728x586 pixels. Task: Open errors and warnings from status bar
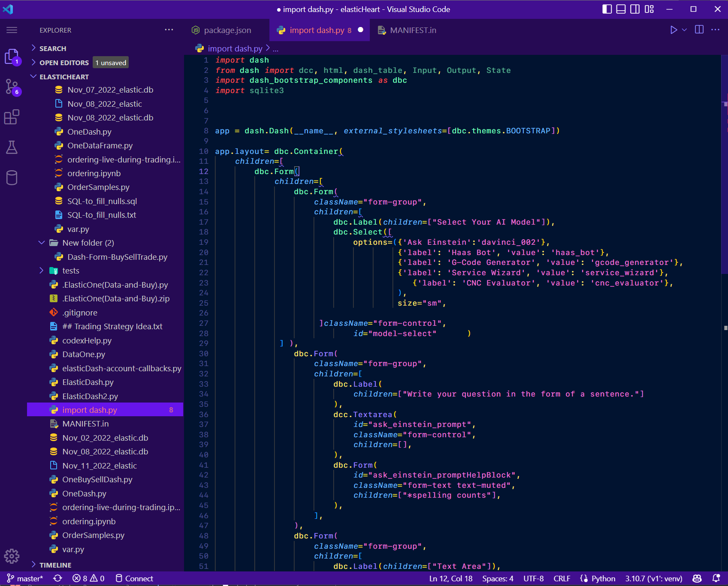[x=88, y=578]
